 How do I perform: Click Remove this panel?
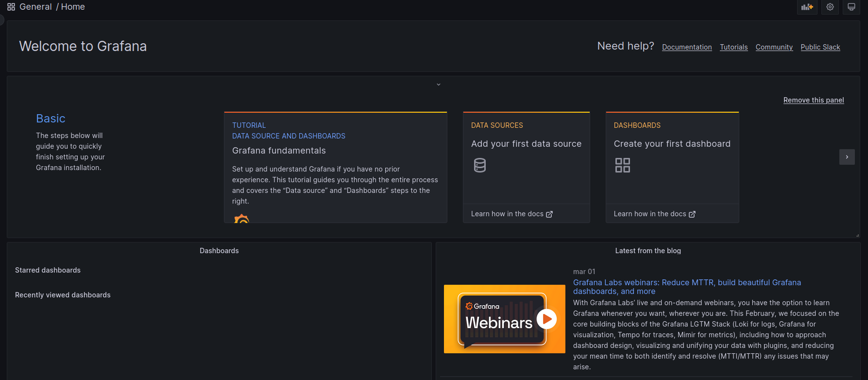[814, 100]
